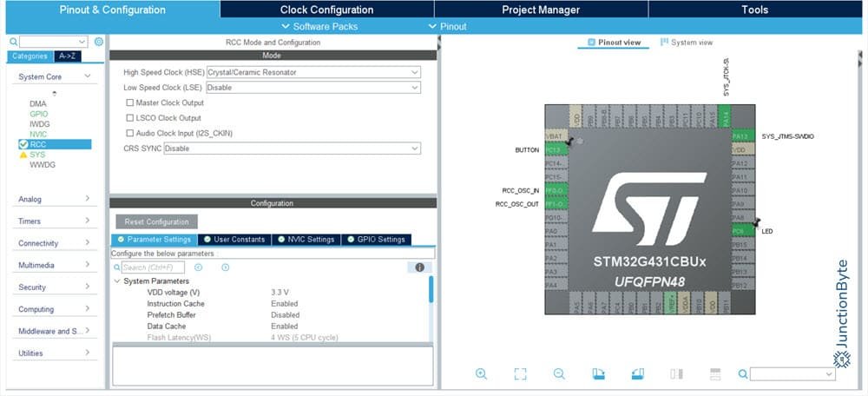Select the PA13 pin on chip
The image size is (868, 396).
742,136
